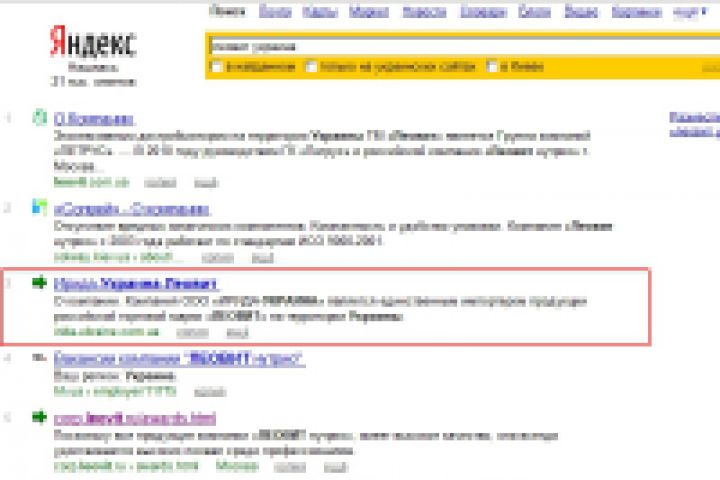720x480 pixels.
Task: Open the sixth link in the top navigation
Action: click(484, 11)
